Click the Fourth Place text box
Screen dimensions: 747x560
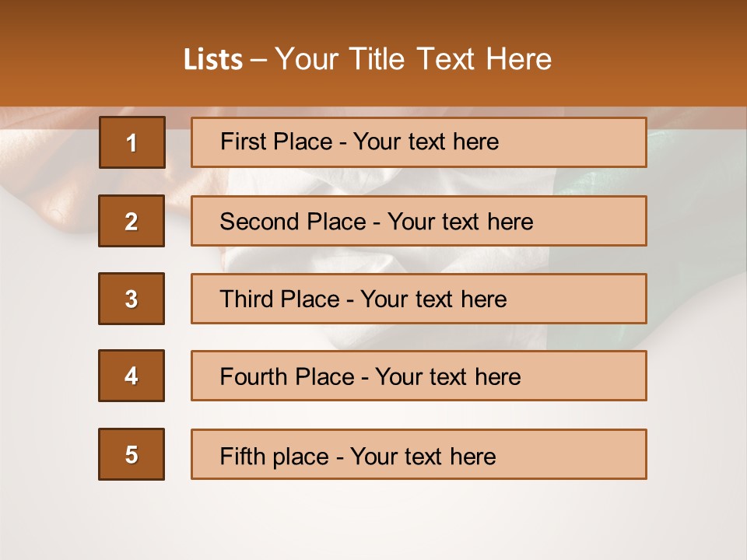click(419, 376)
